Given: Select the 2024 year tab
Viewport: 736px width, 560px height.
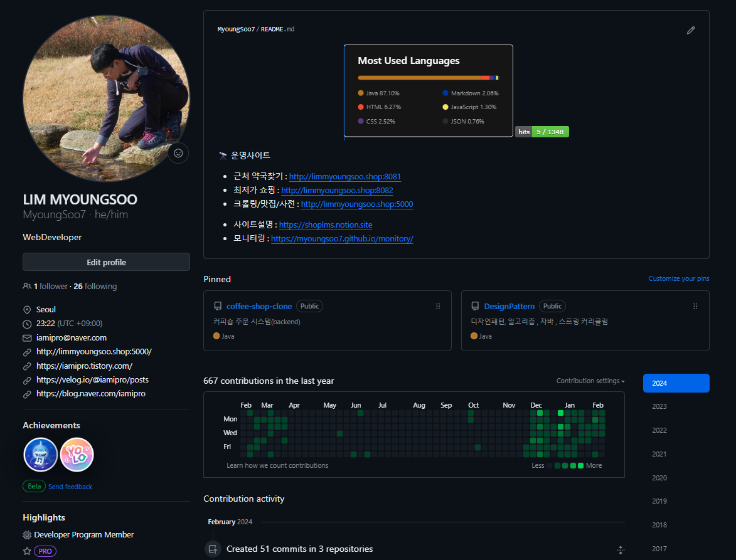Looking at the screenshot, I should point(676,383).
